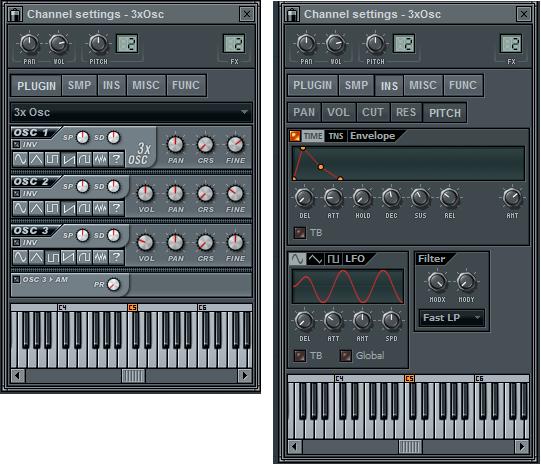Screen dimensions: 541x465
Task: Select custom (?) wave shape for OSC 2
Action: coord(116,208)
